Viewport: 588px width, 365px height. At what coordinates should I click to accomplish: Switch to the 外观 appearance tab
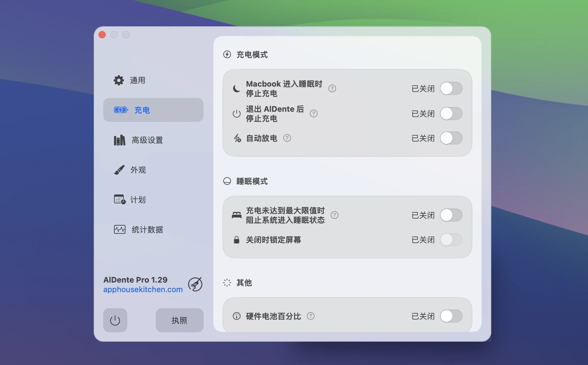click(x=153, y=170)
